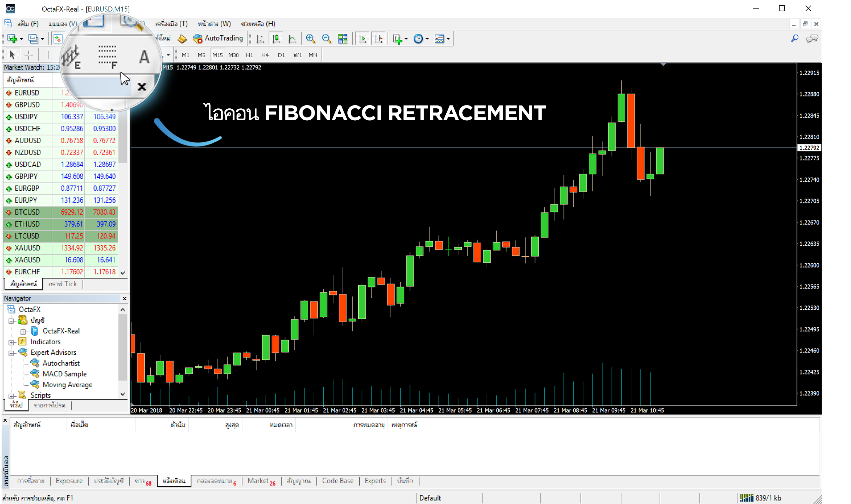Enable the AutoTrading button

coord(218,38)
